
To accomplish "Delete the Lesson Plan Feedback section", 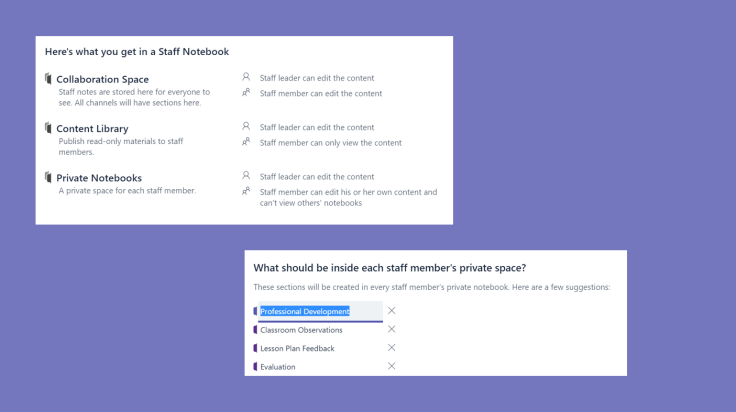I will [391, 348].
